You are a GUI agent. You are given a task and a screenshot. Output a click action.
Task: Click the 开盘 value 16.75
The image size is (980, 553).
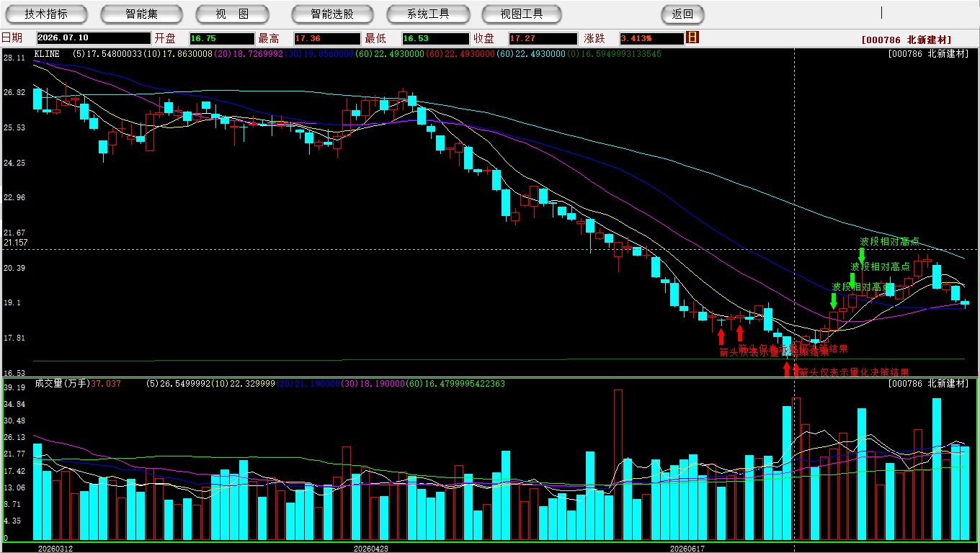222,38
